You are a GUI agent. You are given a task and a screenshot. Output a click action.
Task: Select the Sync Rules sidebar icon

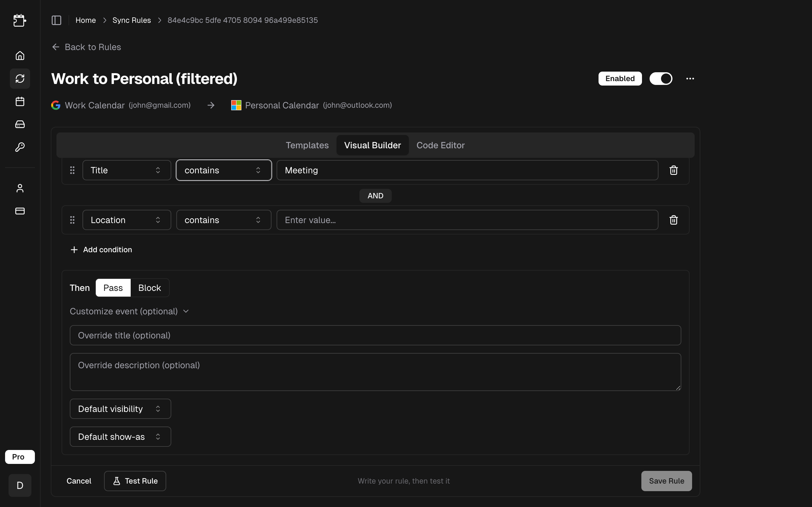pyautogui.click(x=20, y=79)
